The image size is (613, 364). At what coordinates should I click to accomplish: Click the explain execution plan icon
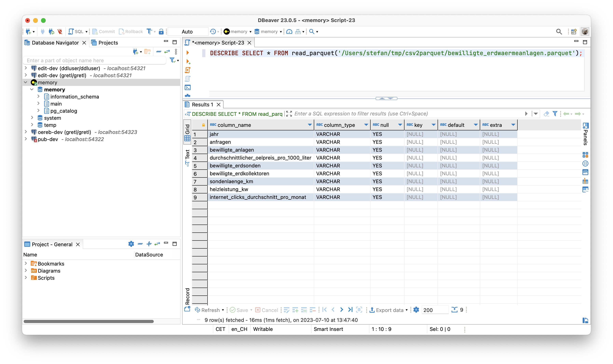(x=187, y=79)
